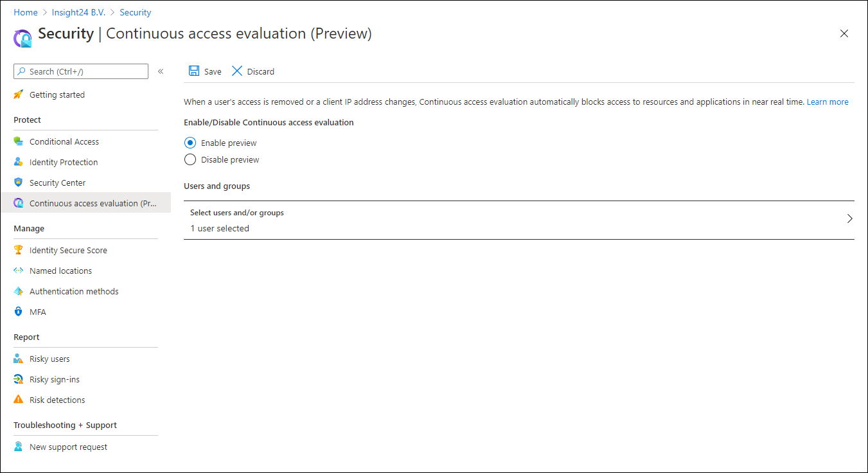
Task: Select Authentication methods
Action: coord(74,291)
